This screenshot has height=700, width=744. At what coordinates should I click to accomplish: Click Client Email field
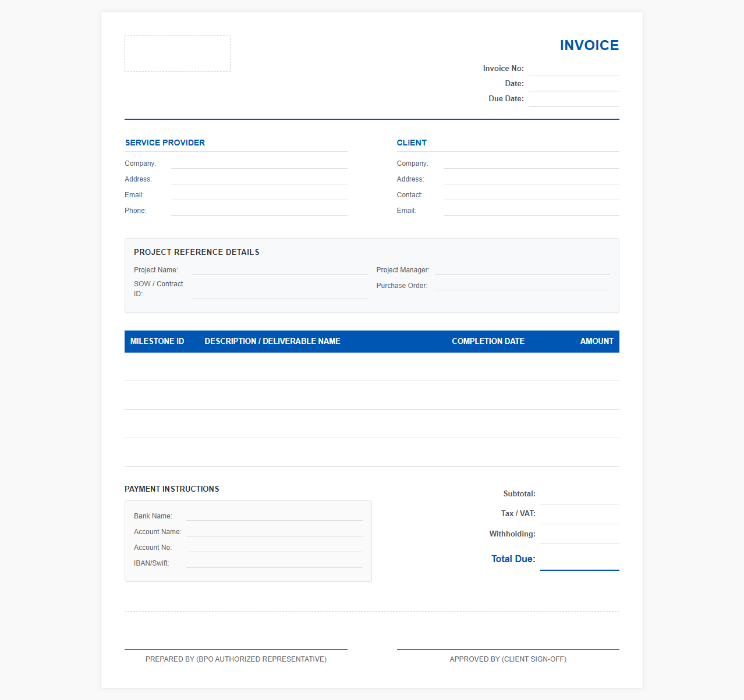531,210
